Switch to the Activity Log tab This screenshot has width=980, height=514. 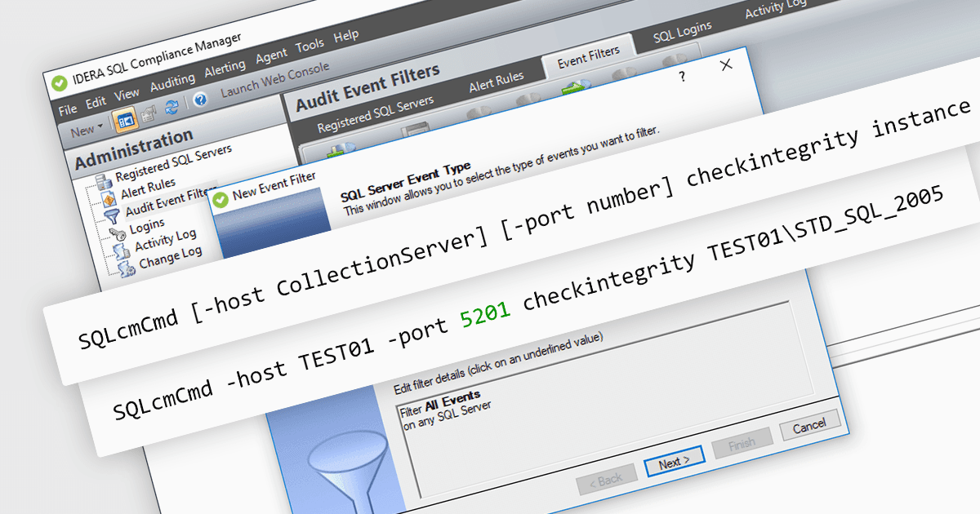776,7
